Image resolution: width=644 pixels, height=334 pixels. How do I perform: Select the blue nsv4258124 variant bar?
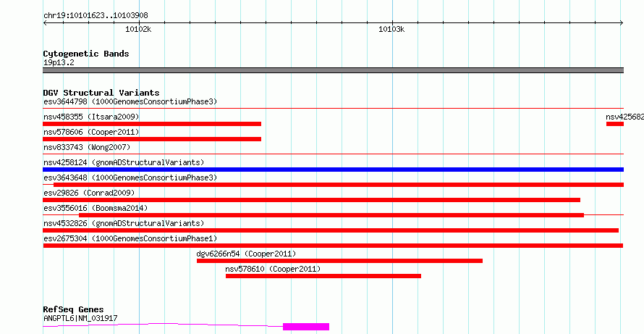tap(333, 170)
